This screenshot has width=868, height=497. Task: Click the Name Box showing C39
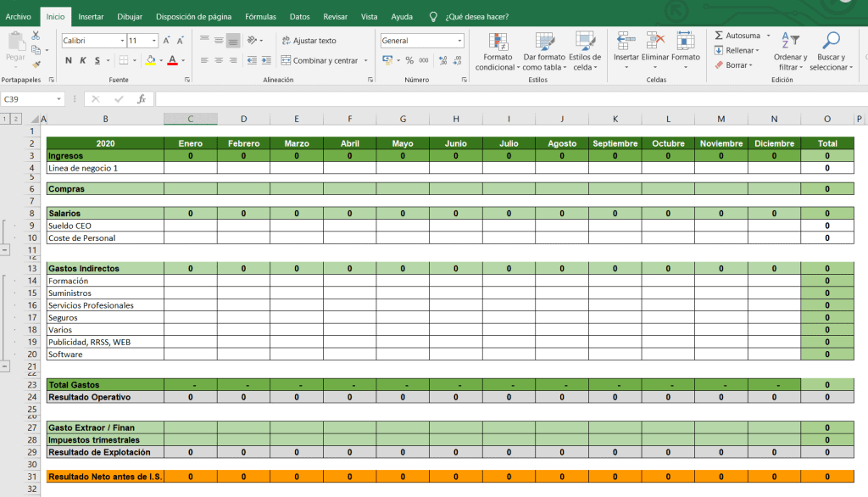pyautogui.click(x=32, y=99)
